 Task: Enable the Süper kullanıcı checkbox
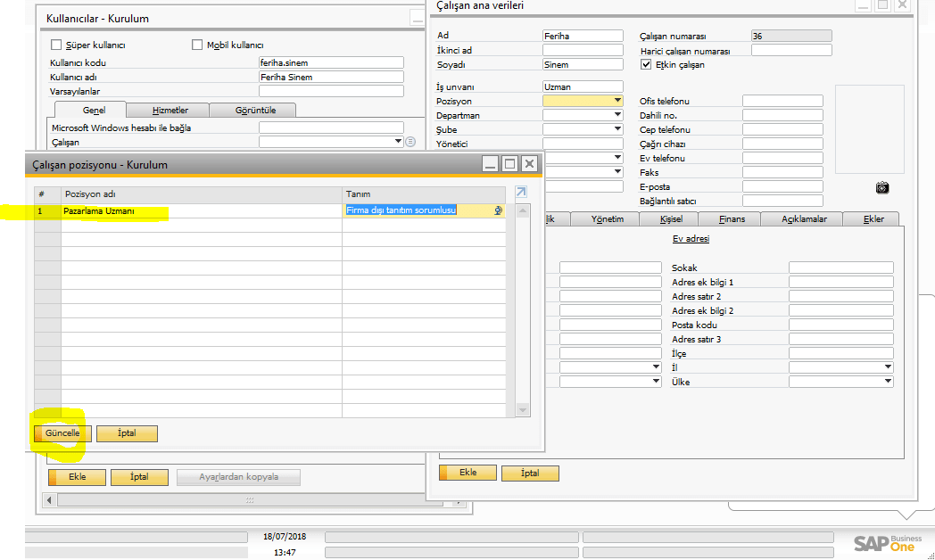[x=57, y=45]
